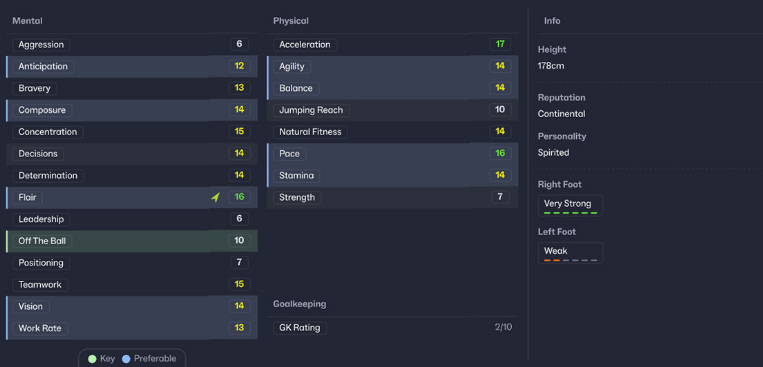Click the Flair value 16
This screenshot has height=367, width=763.
pos(239,197)
